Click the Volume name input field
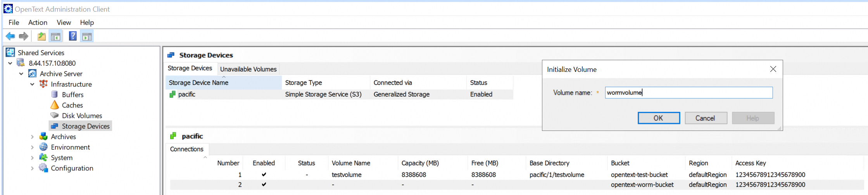Screen dimensions: 868x195 click(x=689, y=92)
